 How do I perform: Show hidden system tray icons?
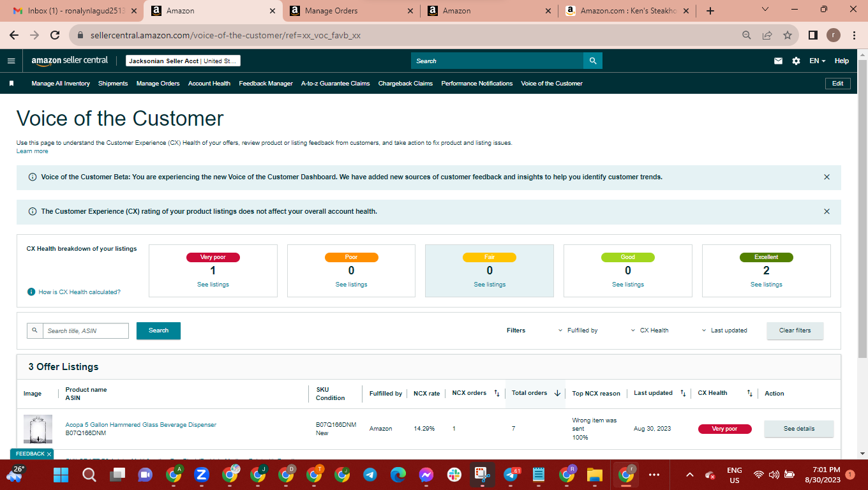click(690, 475)
